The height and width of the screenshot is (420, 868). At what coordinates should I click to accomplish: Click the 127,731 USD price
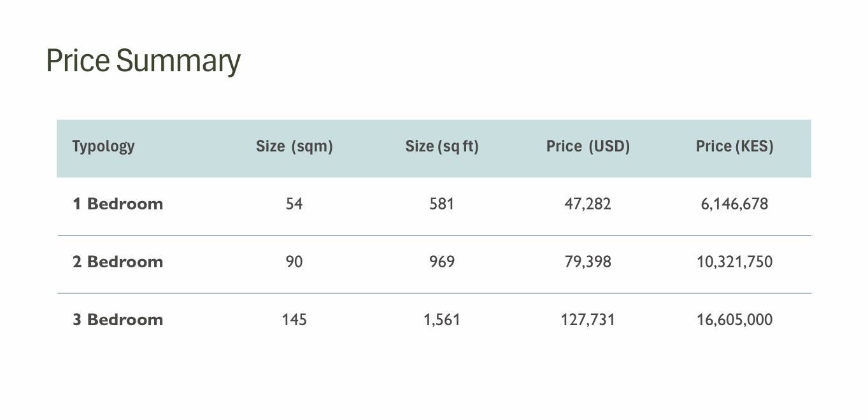588,319
